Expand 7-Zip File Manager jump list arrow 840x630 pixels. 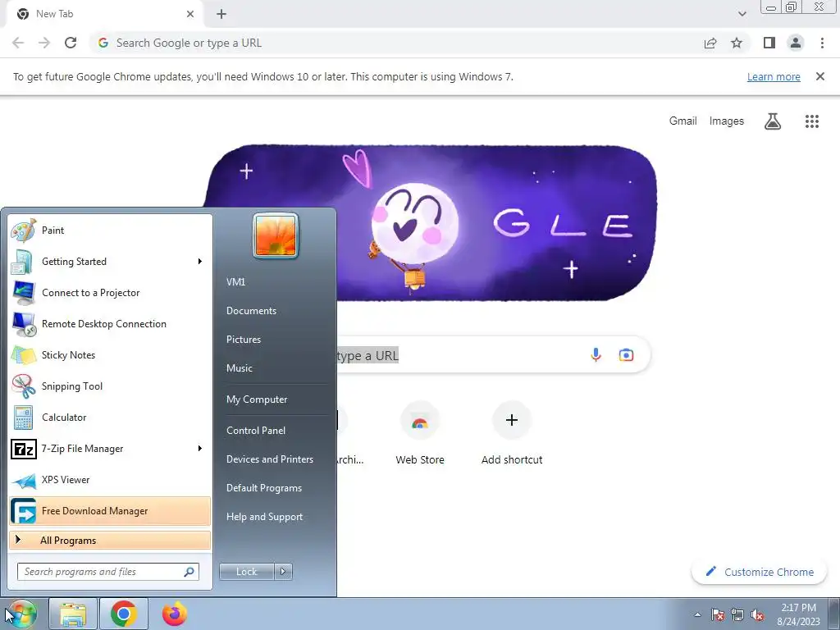coord(200,449)
